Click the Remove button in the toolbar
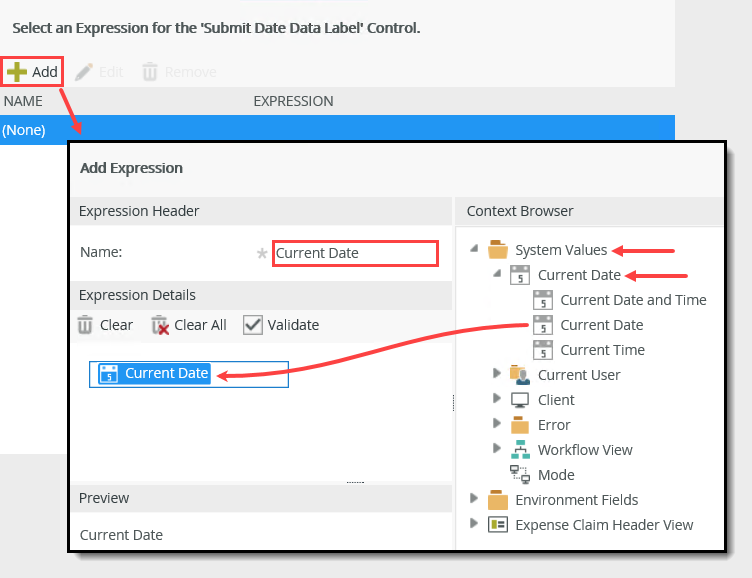Image resolution: width=752 pixels, height=578 pixels. point(179,72)
